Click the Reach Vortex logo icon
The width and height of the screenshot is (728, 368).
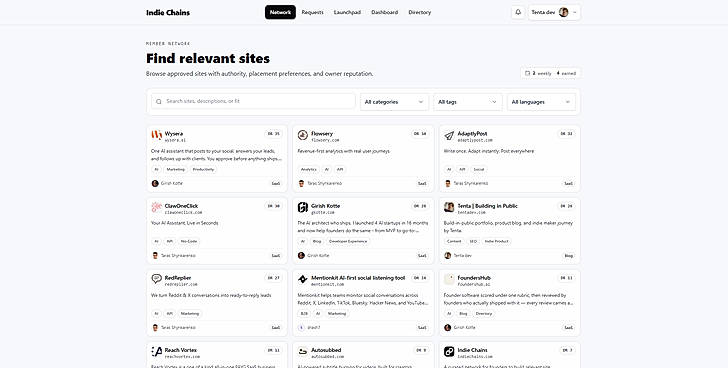click(x=156, y=351)
